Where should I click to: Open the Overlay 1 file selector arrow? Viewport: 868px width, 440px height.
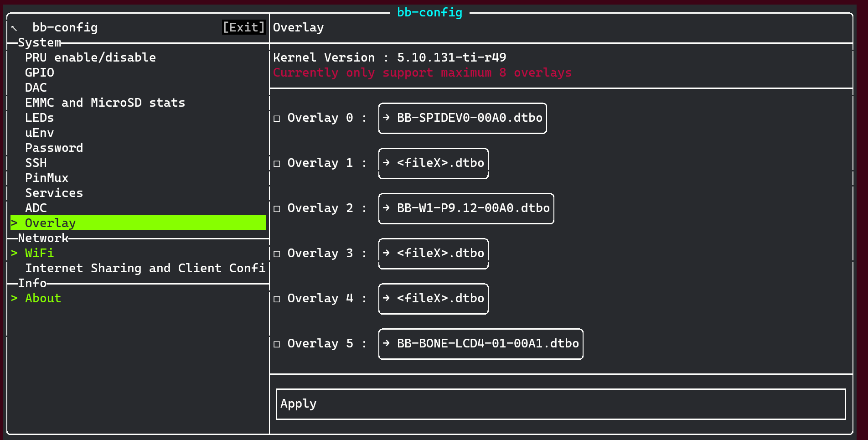click(386, 163)
